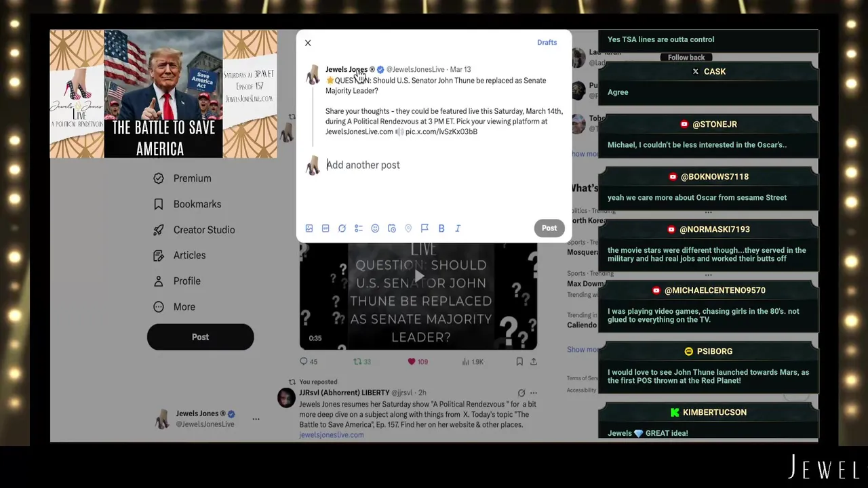This screenshot has height=488, width=868.
Task: Click Grok icon on JJRsvl post
Action: coord(521,393)
